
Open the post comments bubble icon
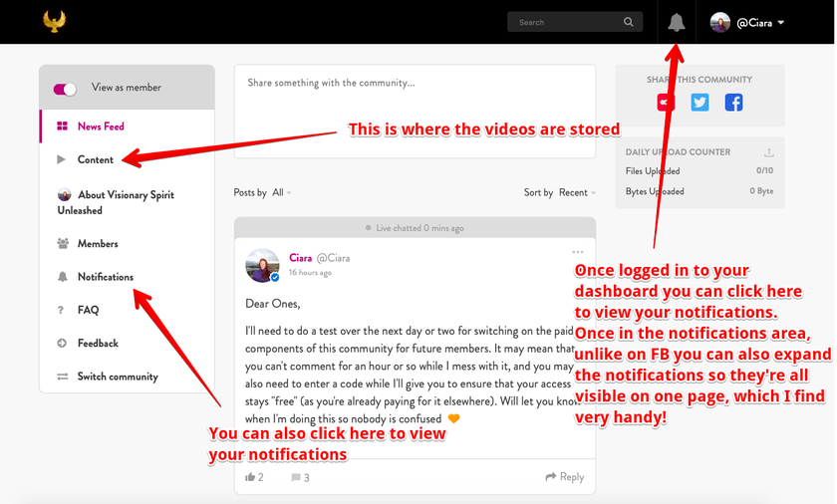296,477
